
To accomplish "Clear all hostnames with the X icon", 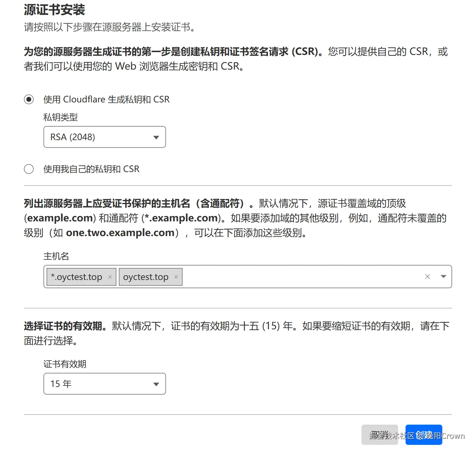I will point(428,277).
